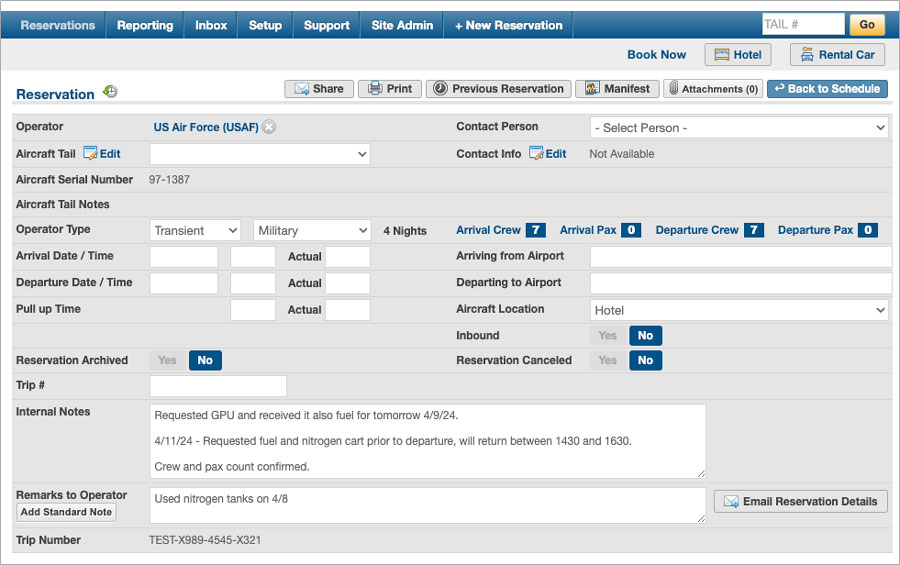Click into the Trip # input field

[x=218, y=386]
